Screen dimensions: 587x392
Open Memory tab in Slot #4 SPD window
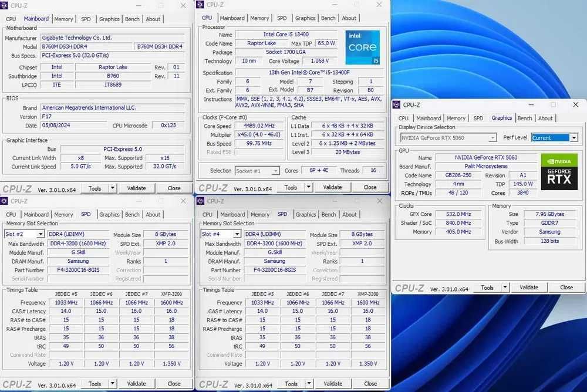(x=260, y=214)
